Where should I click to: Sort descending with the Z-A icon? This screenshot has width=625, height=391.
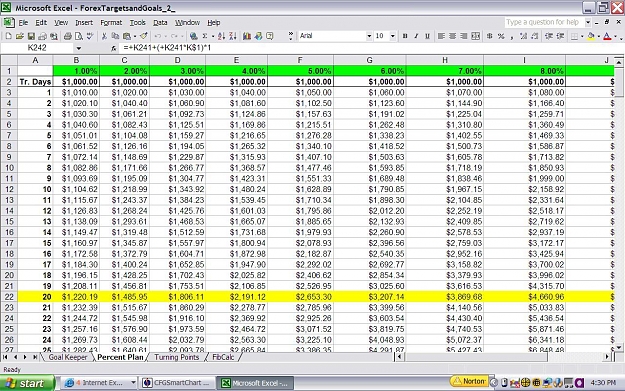pyautogui.click(x=233, y=36)
